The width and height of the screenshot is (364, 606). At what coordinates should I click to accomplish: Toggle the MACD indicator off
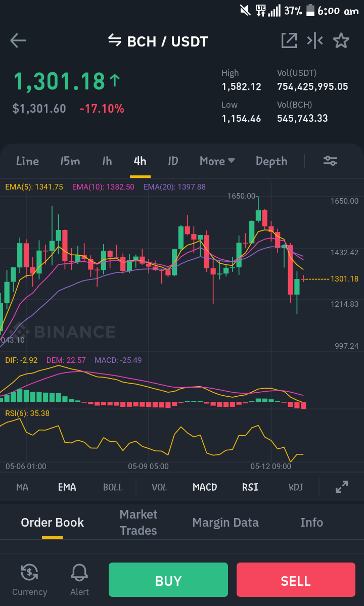click(x=205, y=487)
